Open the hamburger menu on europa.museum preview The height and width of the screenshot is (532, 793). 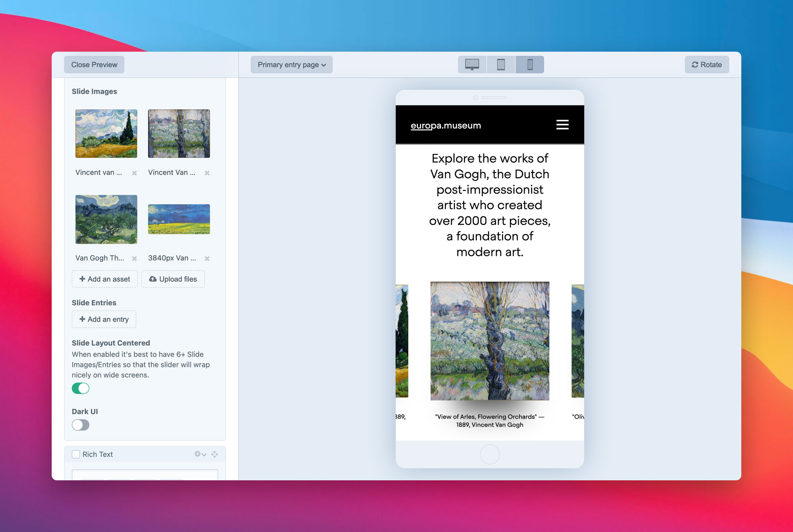tap(562, 124)
